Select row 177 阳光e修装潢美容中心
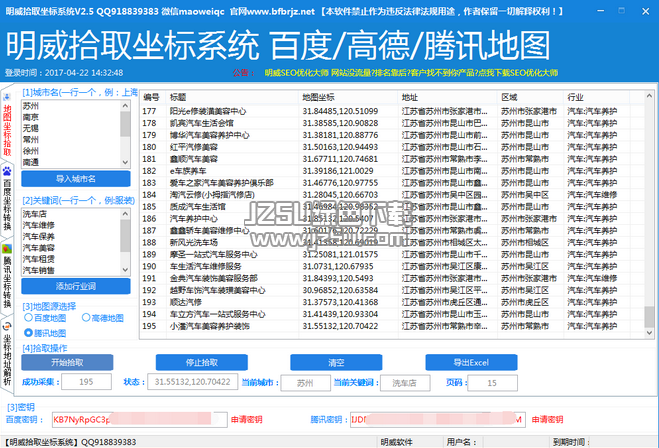 click(391, 111)
